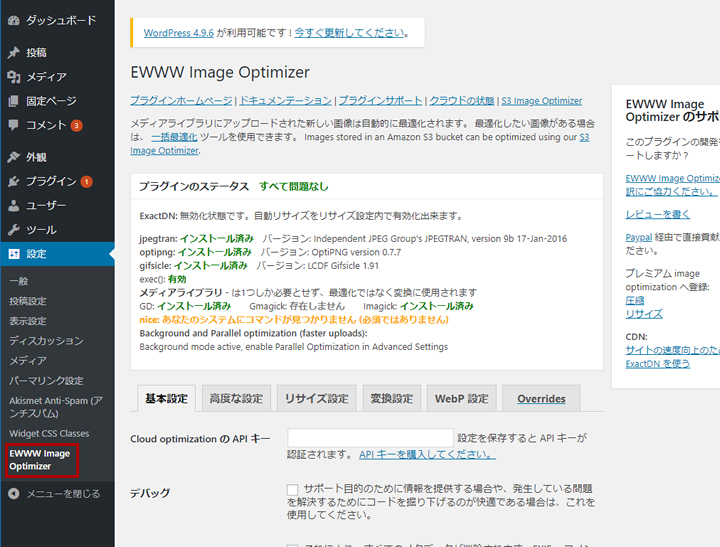Click the comments badge showing 3
This screenshot has width=720, height=547.
(x=76, y=125)
